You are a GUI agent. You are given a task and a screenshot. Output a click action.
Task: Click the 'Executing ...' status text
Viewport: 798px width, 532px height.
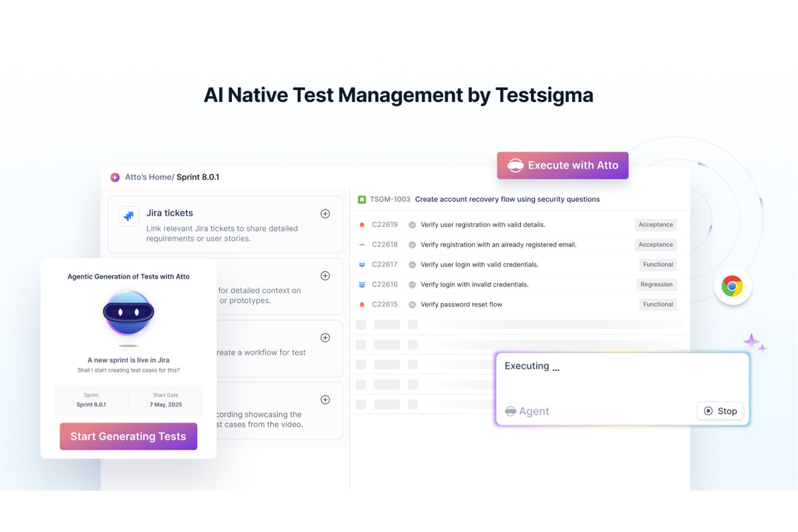point(532,366)
